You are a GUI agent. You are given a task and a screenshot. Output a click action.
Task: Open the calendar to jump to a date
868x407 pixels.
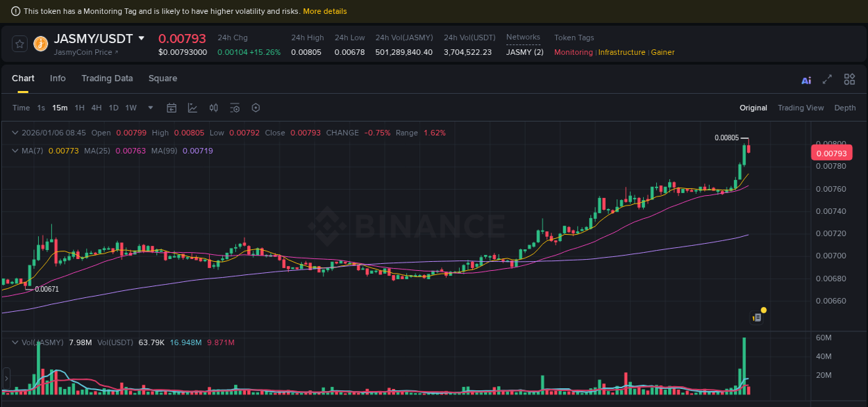172,108
